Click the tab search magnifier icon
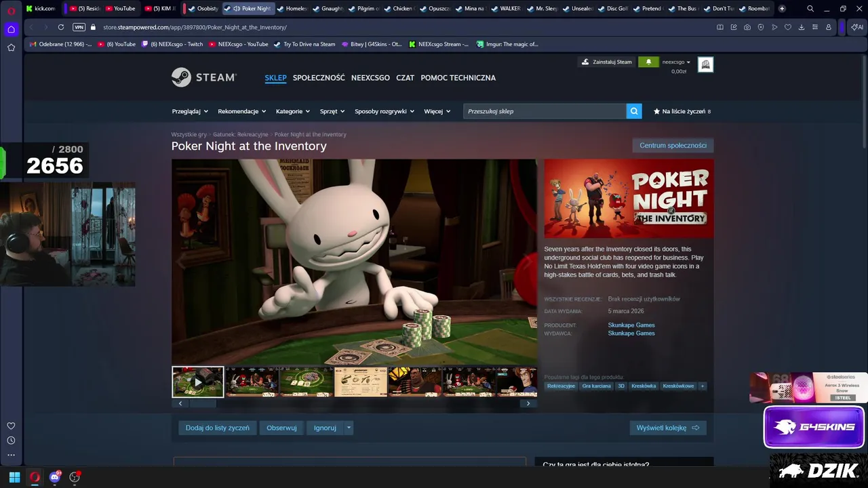868x488 pixels. tap(810, 8)
